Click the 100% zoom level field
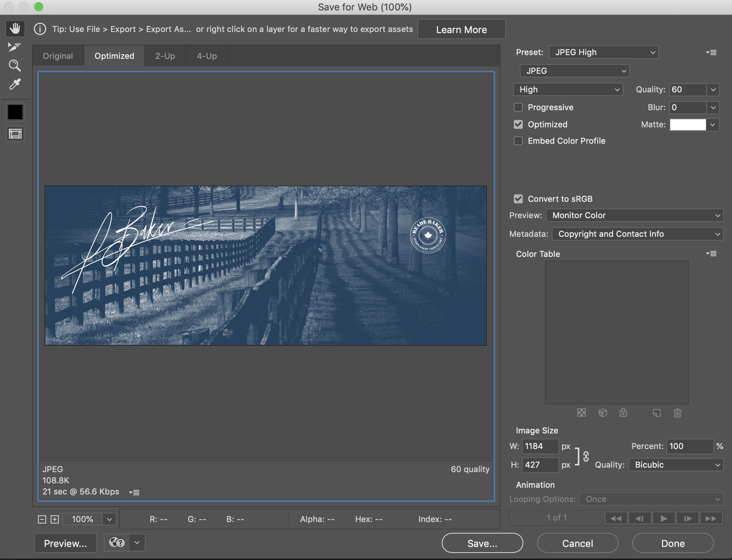Image resolution: width=732 pixels, height=560 pixels. pyautogui.click(x=82, y=519)
